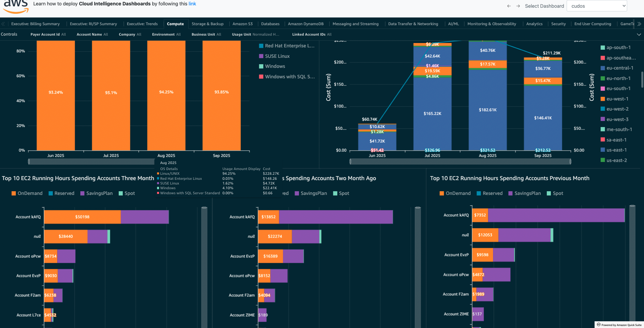Click the Windows legend color square
This screenshot has height=328, width=644.
[x=261, y=67]
